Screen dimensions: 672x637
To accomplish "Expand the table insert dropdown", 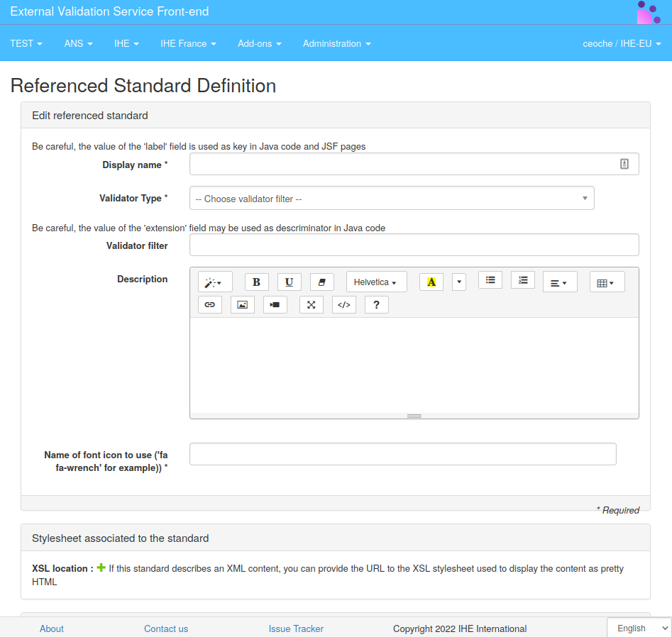I will [x=606, y=282].
